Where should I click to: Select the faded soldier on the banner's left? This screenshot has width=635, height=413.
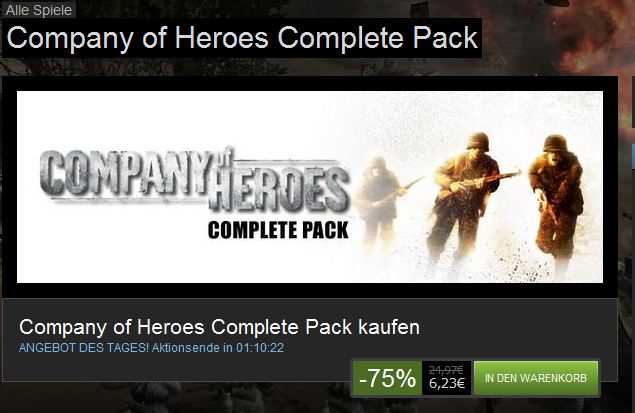pos(379,196)
